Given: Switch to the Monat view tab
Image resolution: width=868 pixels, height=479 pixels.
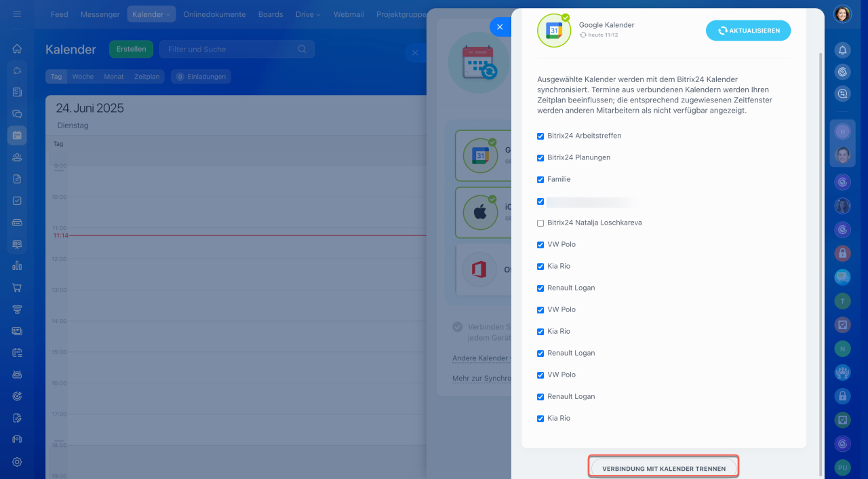Looking at the screenshot, I should [x=114, y=77].
